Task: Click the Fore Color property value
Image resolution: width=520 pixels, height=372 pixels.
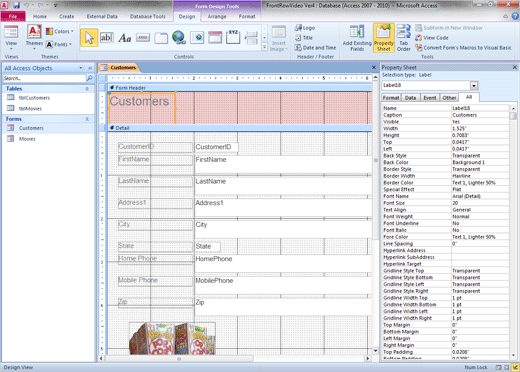Action: pyautogui.click(x=480, y=237)
